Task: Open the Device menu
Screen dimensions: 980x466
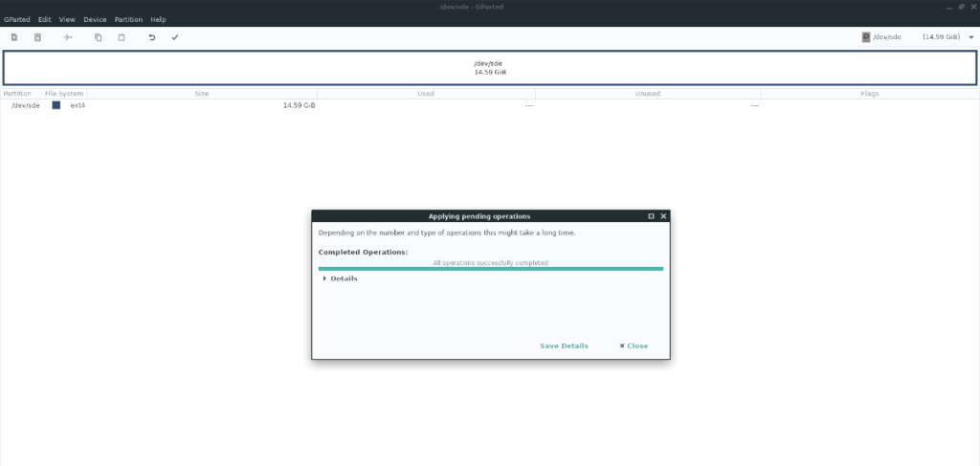Action: pyautogui.click(x=95, y=19)
